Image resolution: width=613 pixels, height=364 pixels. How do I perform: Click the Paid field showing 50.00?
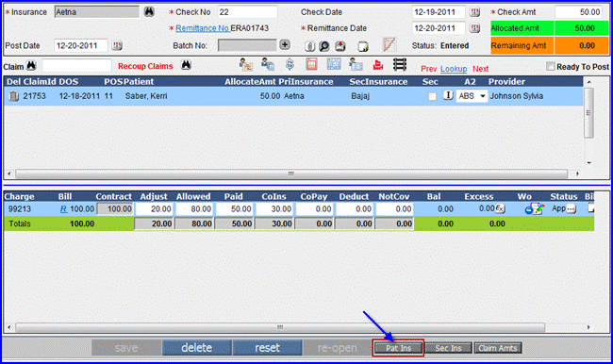pos(234,209)
